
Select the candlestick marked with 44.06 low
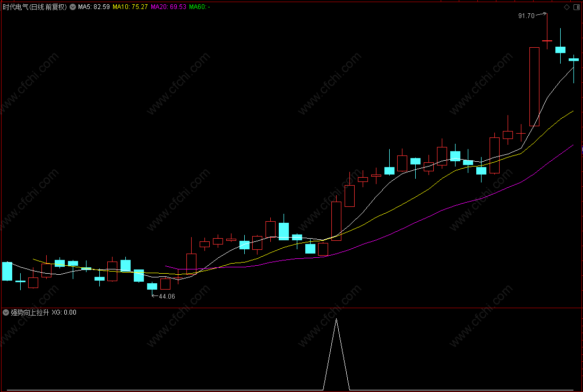[152, 286]
